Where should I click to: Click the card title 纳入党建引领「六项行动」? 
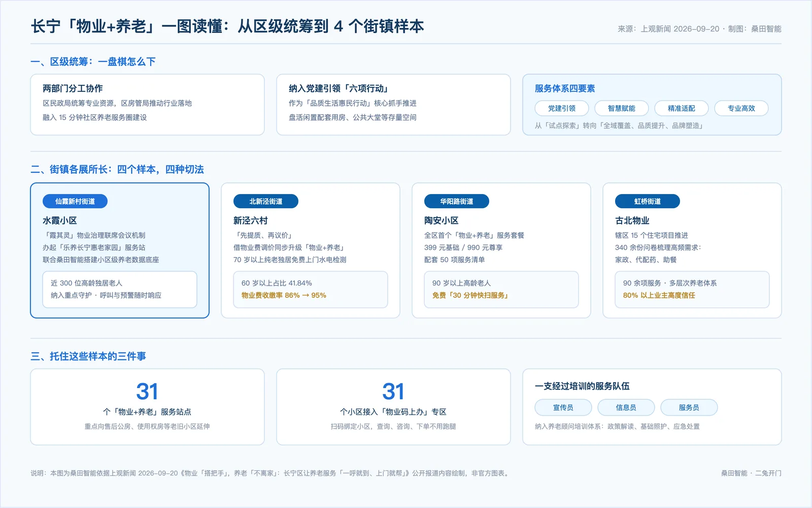point(339,88)
